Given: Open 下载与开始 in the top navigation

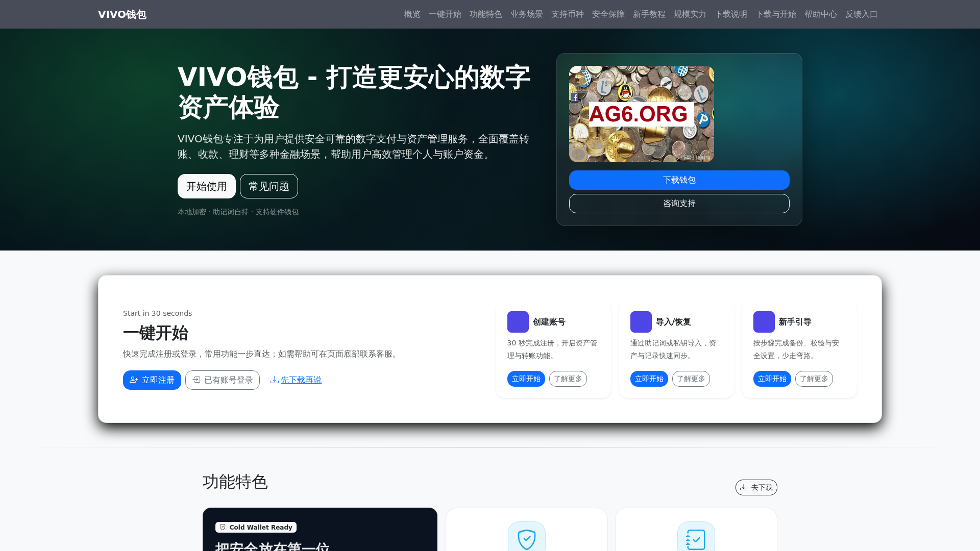Looking at the screenshot, I should [775, 14].
